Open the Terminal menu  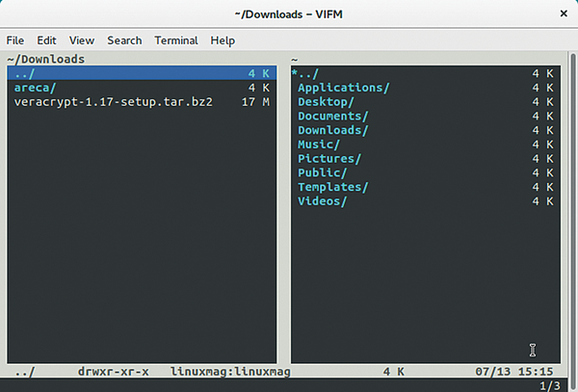[176, 40]
